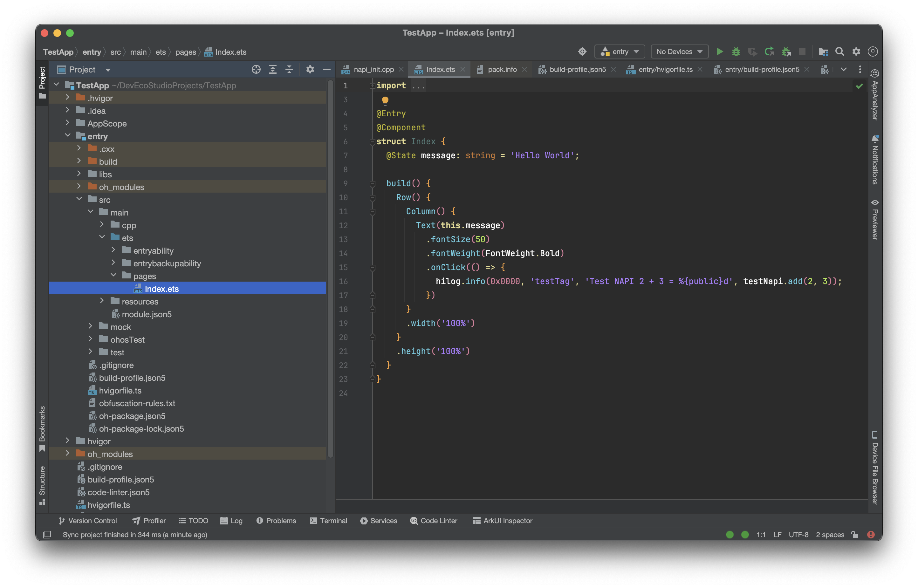Open the No Devices dropdown
The height and width of the screenshot is (588, 918).
(x=679, y=51)
